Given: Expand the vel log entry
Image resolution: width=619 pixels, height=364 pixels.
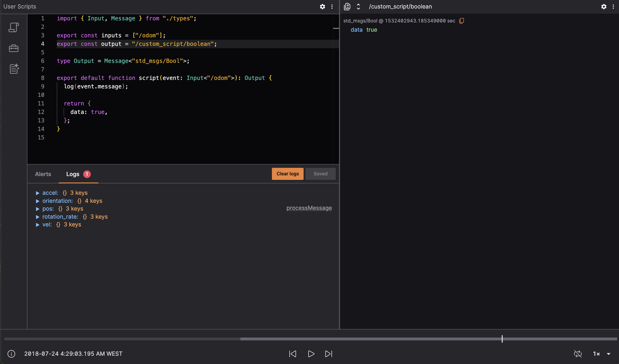Looking at the screenshot, I should tap(38, 225).
